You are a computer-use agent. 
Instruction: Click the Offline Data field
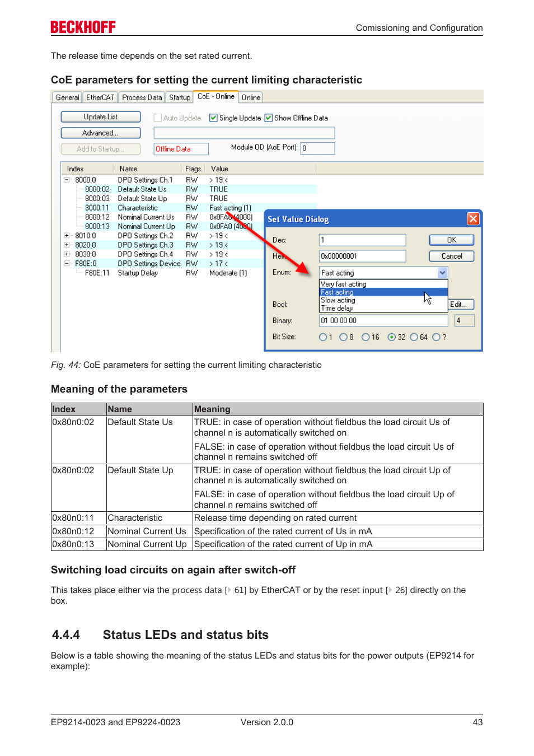pos(181,149)
